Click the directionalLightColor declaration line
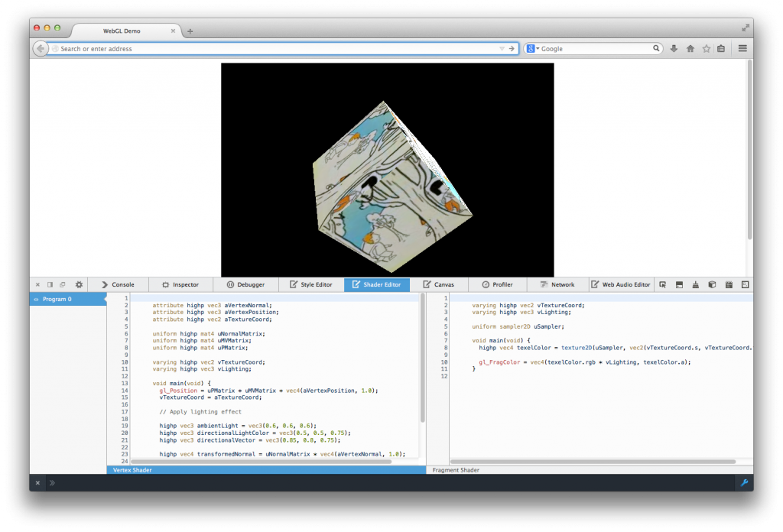Viewport: 783px width, 532px height. tap(255, 433)
